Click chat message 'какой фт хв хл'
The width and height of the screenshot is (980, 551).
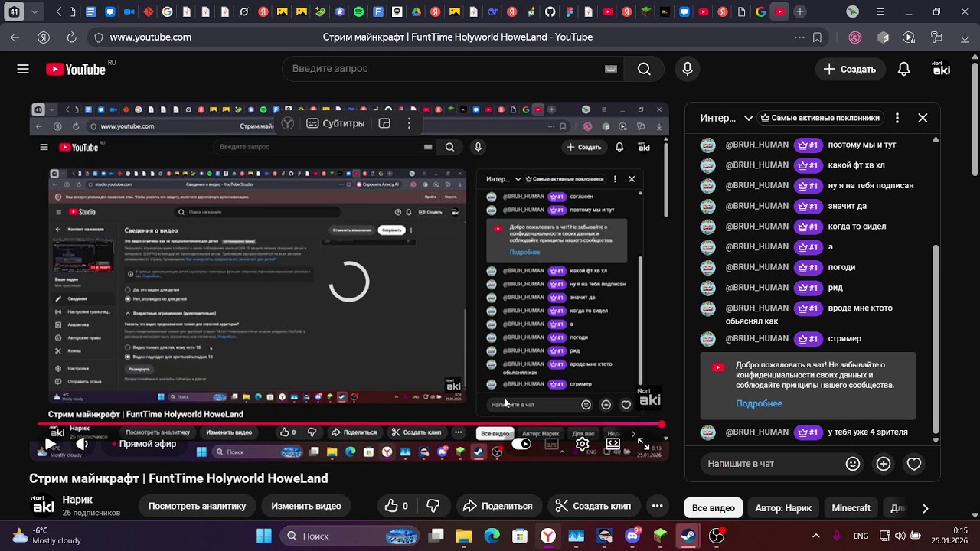(x=856, y=165)
